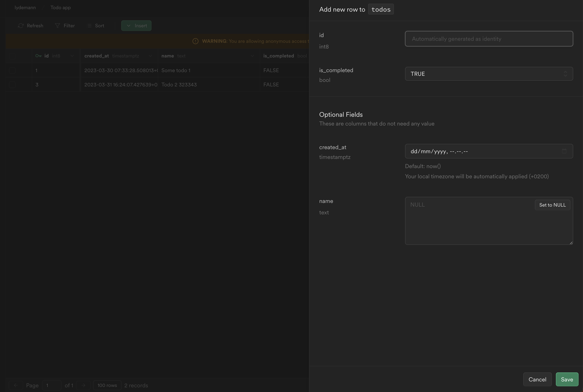Viewport: 583px width, 392px height.
Task: Open the created_at column header chevron
Action: coord(150,56)
